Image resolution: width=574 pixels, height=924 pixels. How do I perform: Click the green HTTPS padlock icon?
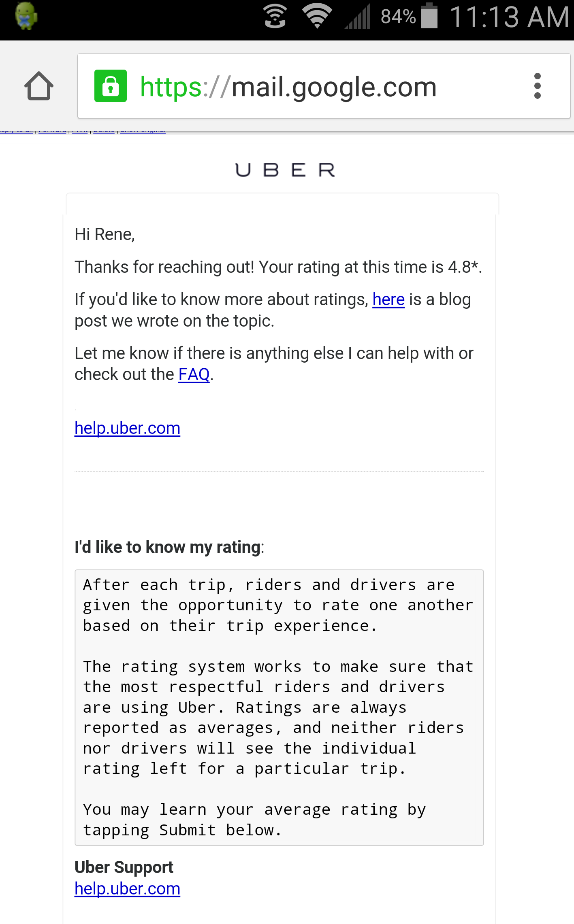[x=111, y=86]
